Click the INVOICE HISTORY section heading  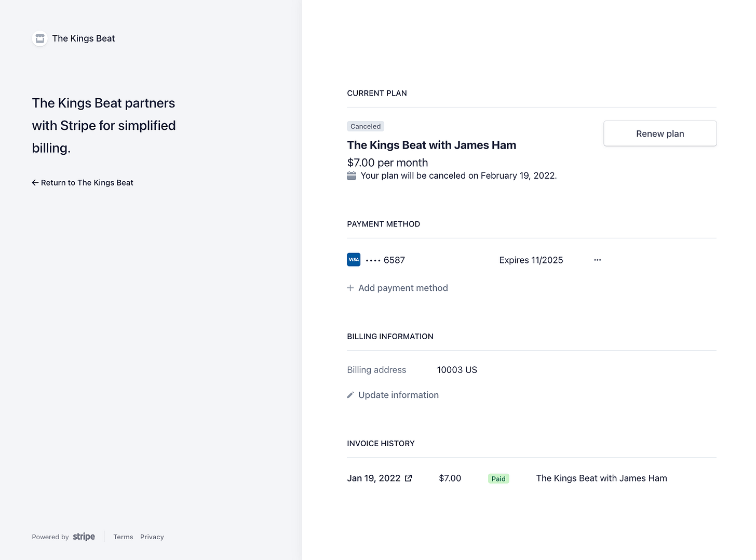tap(381, 444)
